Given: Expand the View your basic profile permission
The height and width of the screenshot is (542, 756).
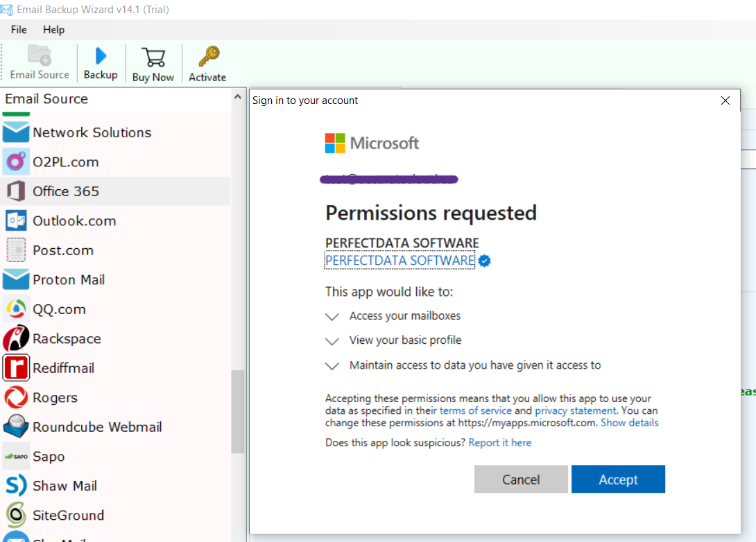Looking at the screenshot, I should pos(332,340).
